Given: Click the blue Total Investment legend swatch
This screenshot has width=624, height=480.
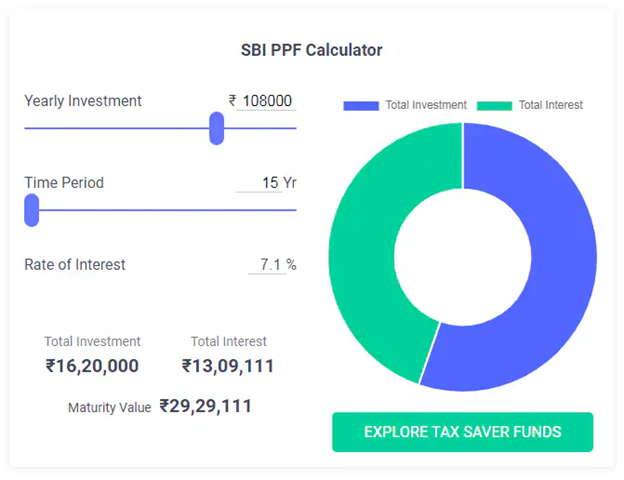Looking at the screenshot, I should [x=361, y=105].
